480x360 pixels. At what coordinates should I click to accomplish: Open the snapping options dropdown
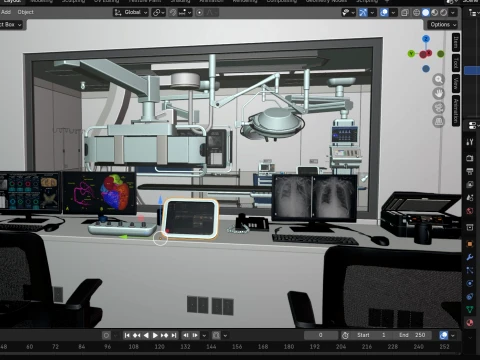pyautogui.click(x=185, y=13)
